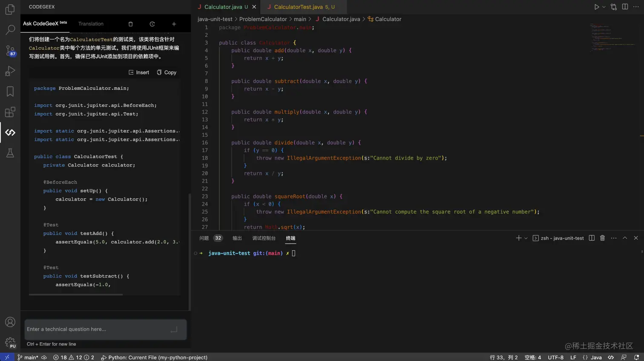Open editor More Actions ellipsis
Screen dimensions: 644x361
tap(636, 7)
